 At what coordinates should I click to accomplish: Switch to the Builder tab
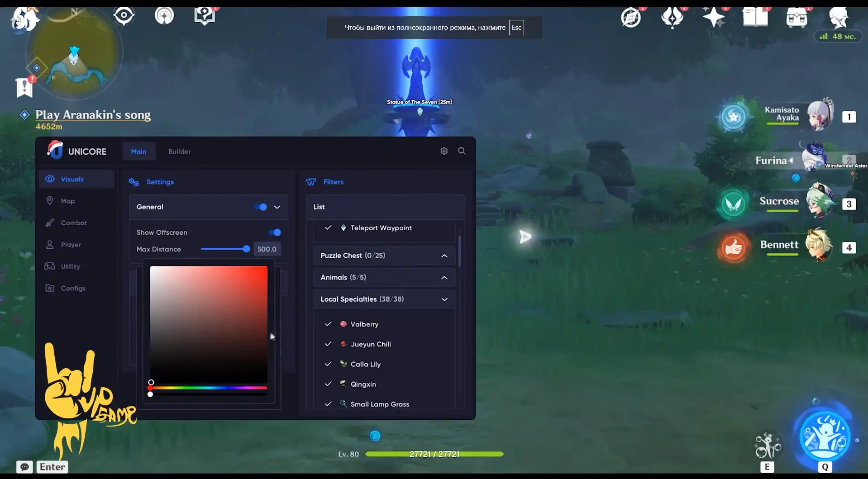179,152
